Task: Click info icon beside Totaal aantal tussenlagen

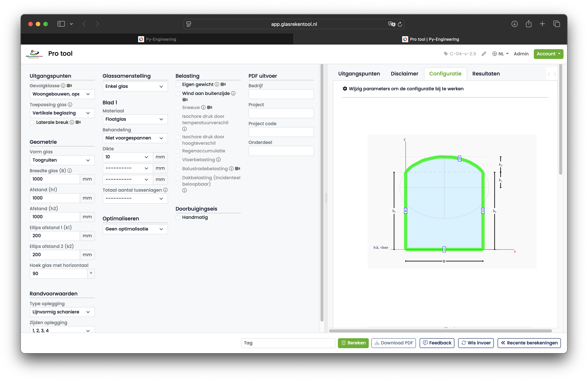Action: [165, 190]
